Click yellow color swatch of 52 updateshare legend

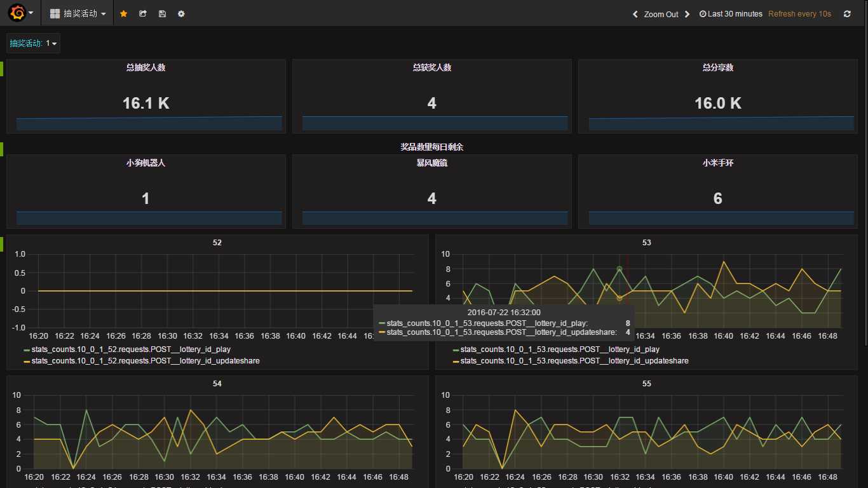(x=27, y=362)
